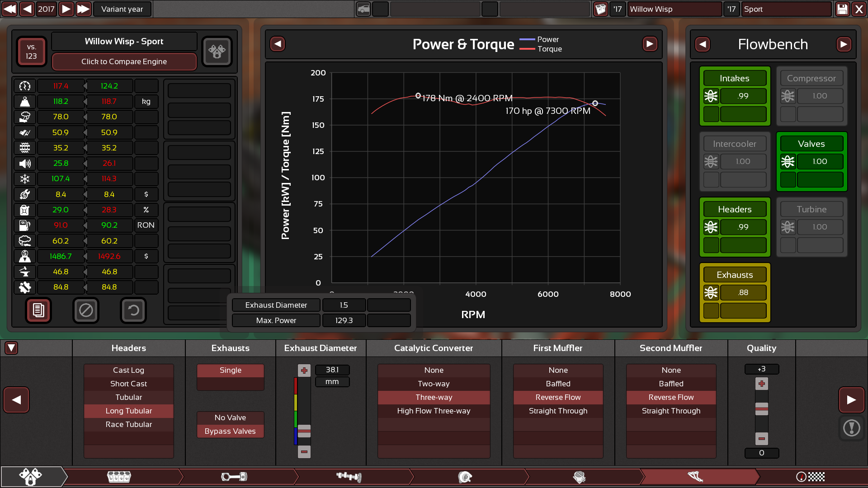Select Bypass Valves exhaust option
Image resolution: width=868 pixels, height=488 pixels.
[230, 431]
